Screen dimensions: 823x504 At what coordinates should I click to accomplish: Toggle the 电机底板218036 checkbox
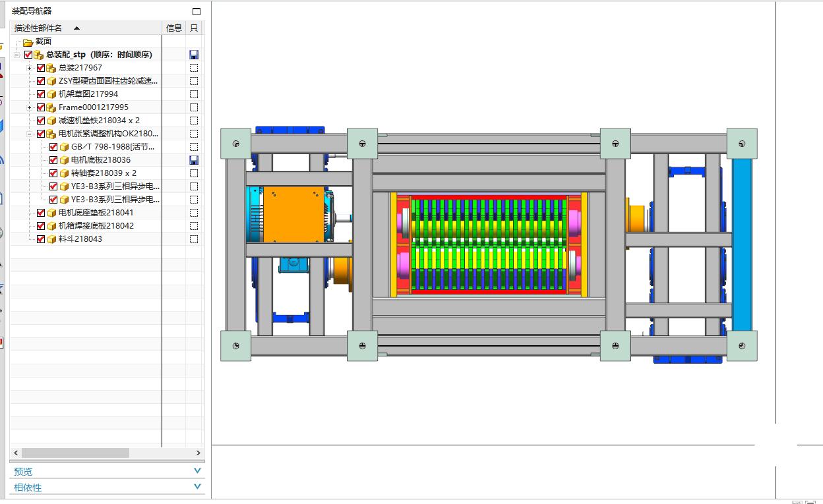53,160
